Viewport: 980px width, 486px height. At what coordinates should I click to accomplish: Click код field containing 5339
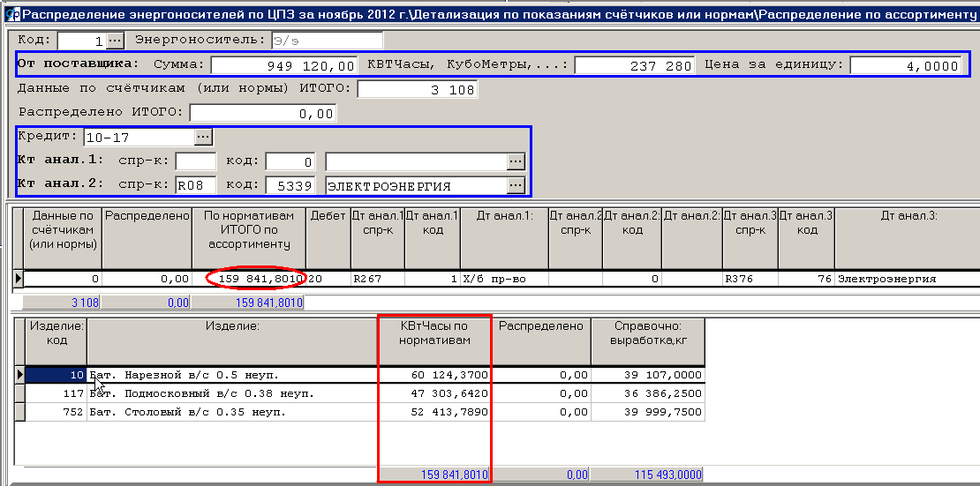click(x=290, y=185)
